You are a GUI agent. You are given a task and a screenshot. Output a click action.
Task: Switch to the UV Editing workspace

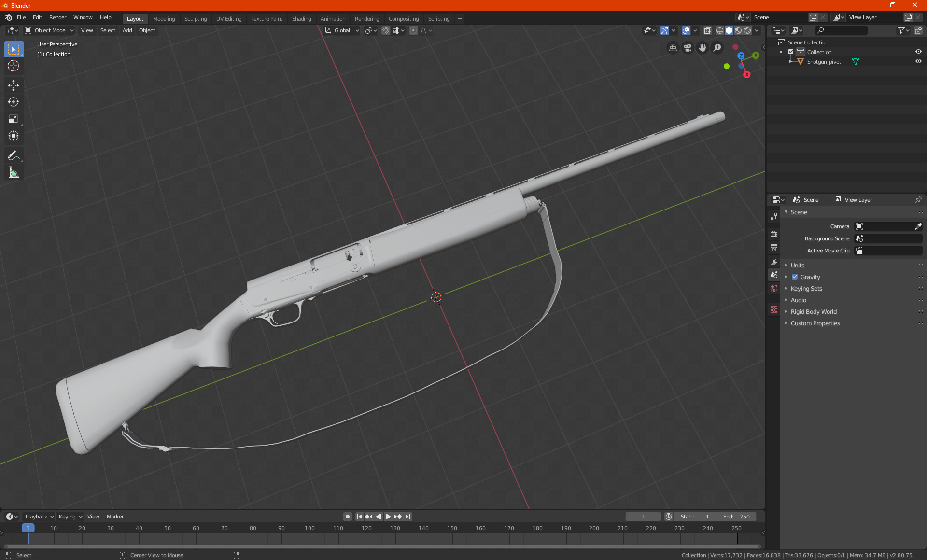pyautogui.click(x=229, y=19)
